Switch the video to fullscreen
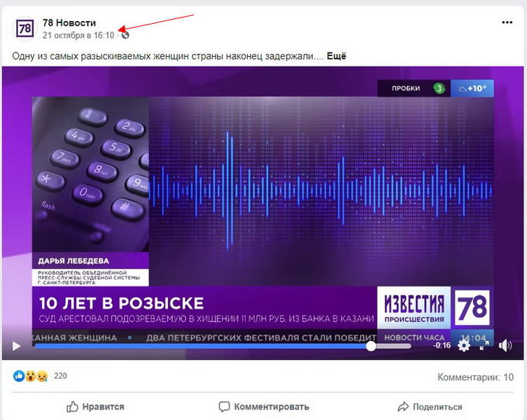 click(x=484, y=345)
